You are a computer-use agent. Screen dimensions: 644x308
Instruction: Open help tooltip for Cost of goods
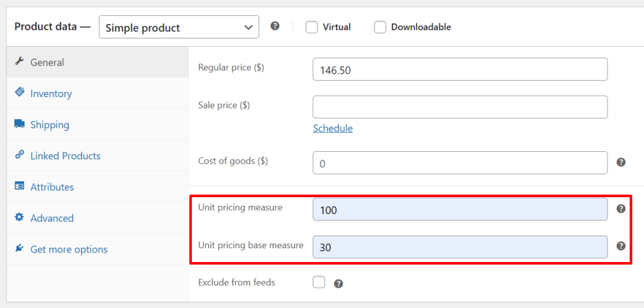tap(621, 162)
